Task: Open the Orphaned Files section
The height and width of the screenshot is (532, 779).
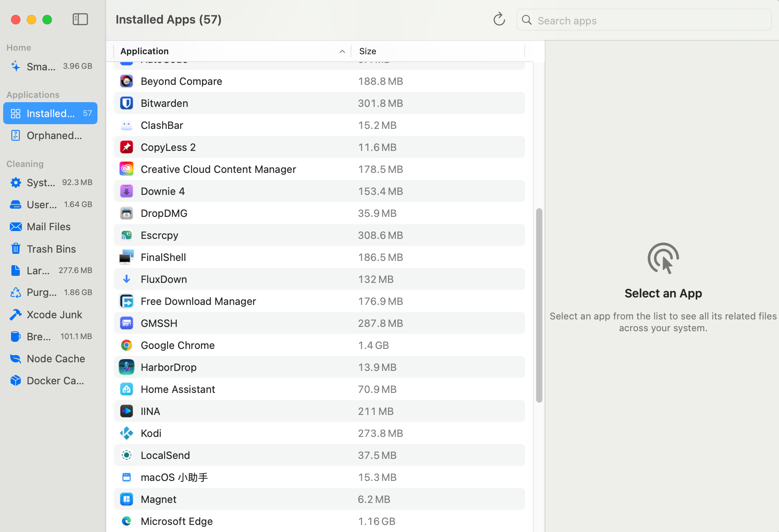Action: pyautogui.click(x=50, y=136)
